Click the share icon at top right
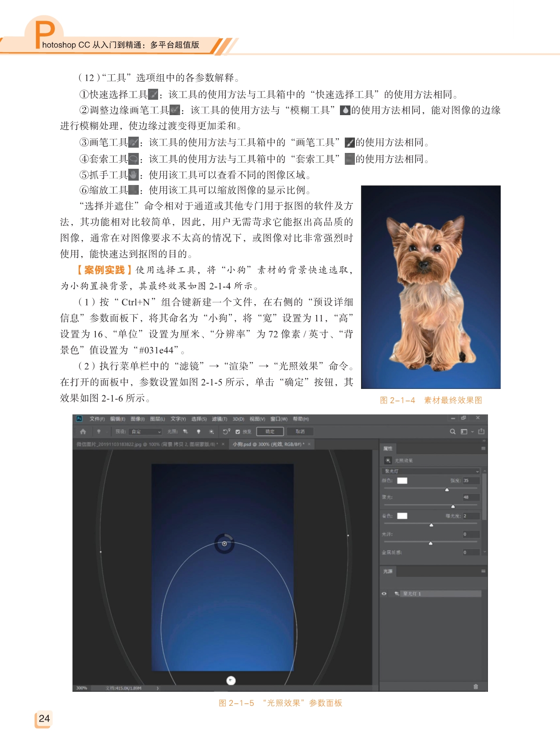 click(481, 432)
